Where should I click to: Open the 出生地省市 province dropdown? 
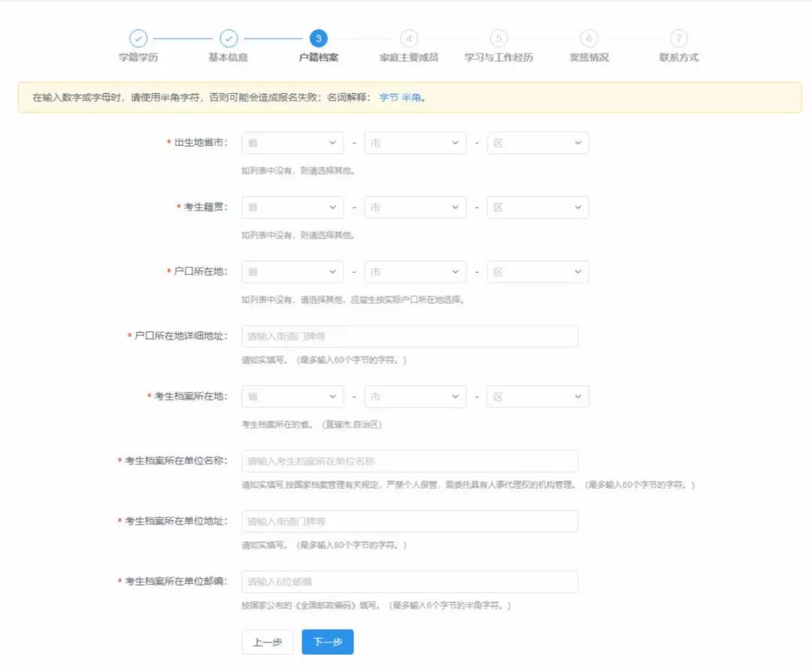pos(292,143)
